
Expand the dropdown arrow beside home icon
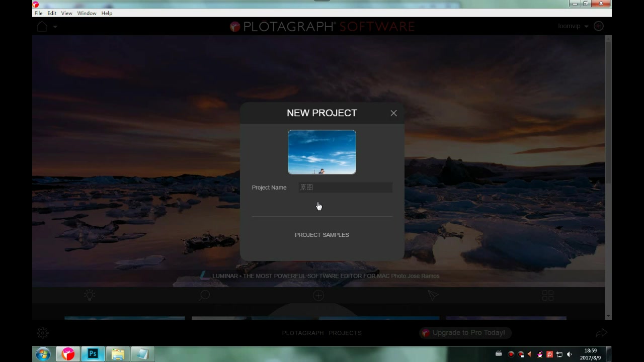click(55, 27)
